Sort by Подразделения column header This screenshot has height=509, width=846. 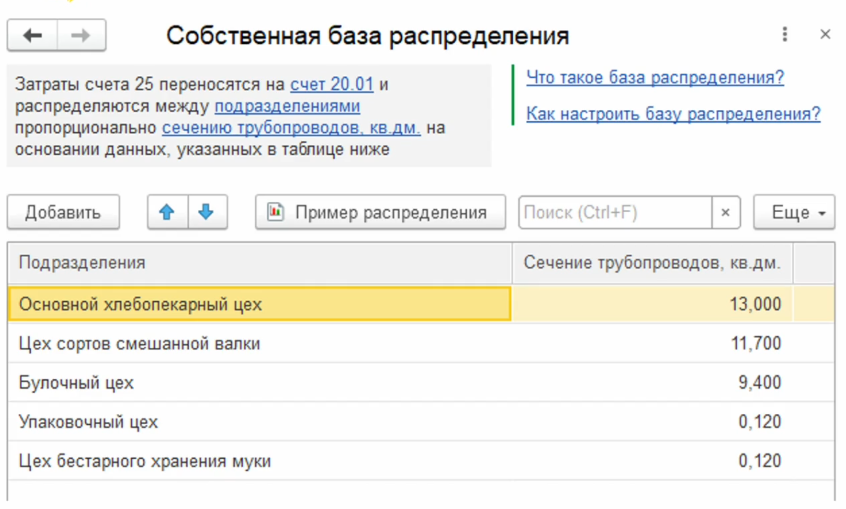click(x=258, y=263)
